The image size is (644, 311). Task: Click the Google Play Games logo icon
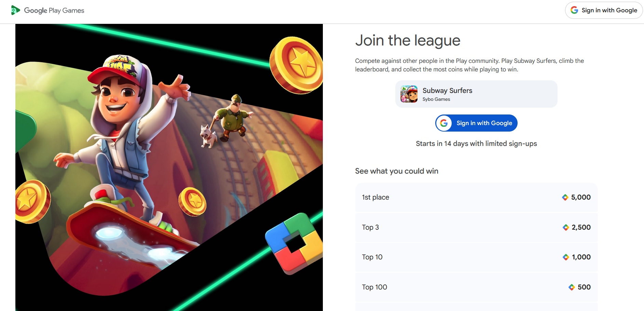15,10
